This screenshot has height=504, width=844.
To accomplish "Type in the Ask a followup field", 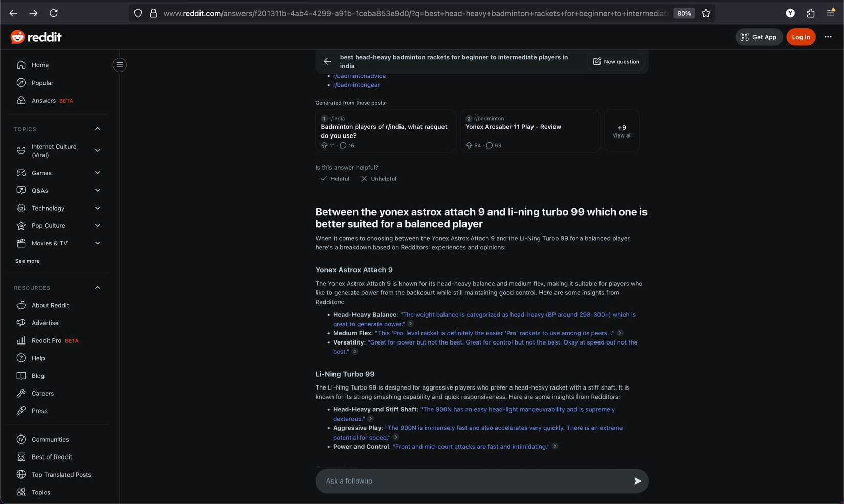I will coord(471,481).
